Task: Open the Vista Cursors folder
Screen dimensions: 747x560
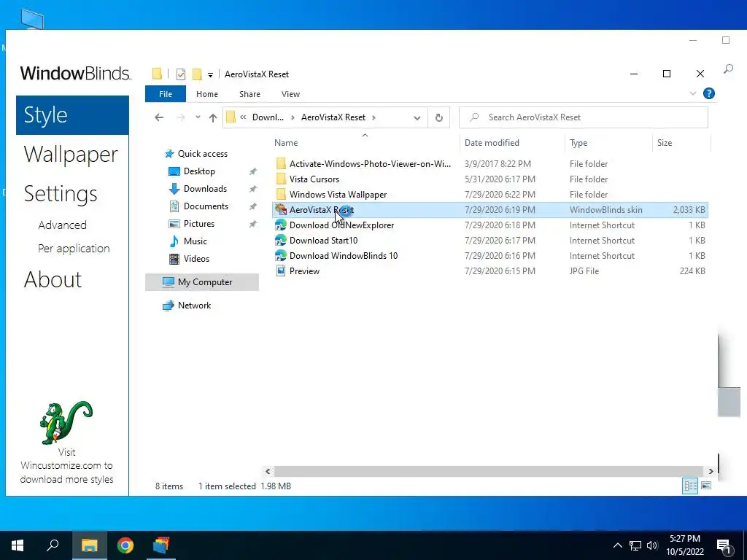Action: click(x=314, y=179)
